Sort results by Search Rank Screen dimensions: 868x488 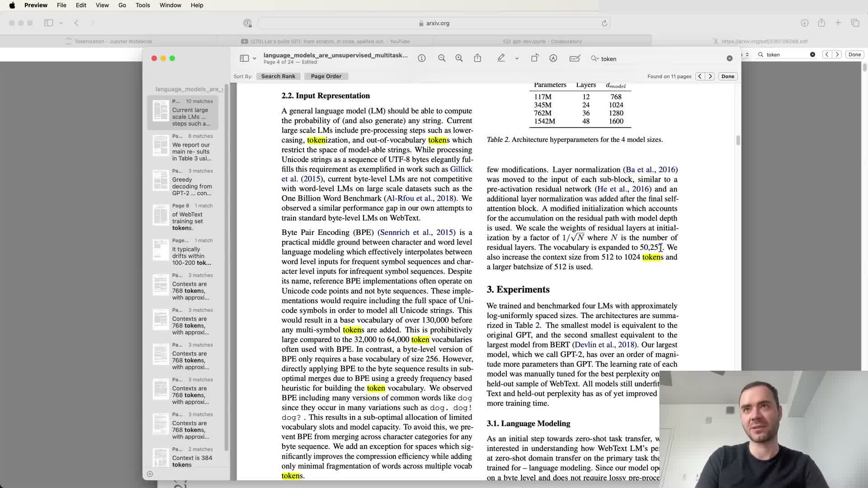(278, 76)
